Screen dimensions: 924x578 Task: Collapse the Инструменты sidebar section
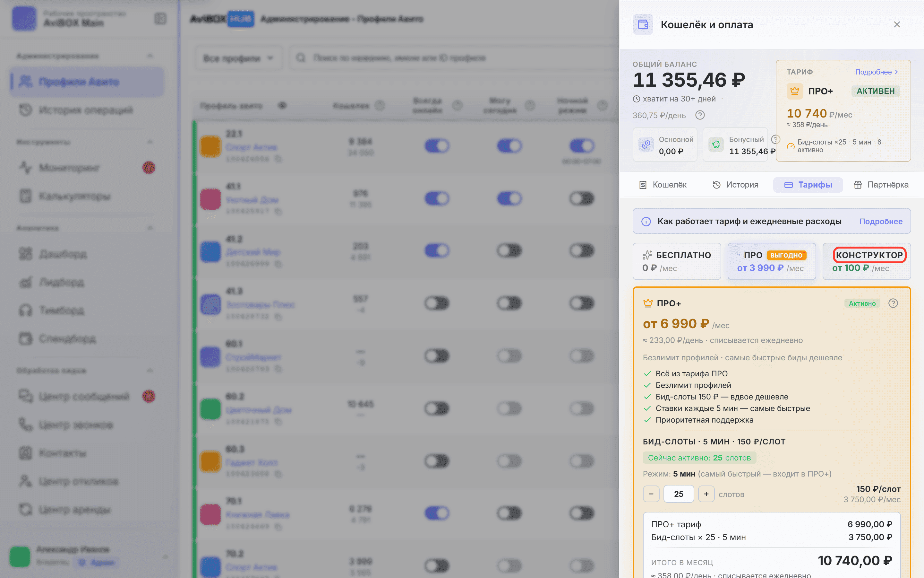point(150,142)
